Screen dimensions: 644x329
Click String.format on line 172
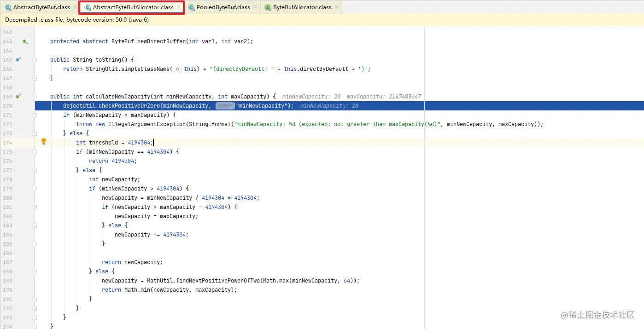[208, 124]
